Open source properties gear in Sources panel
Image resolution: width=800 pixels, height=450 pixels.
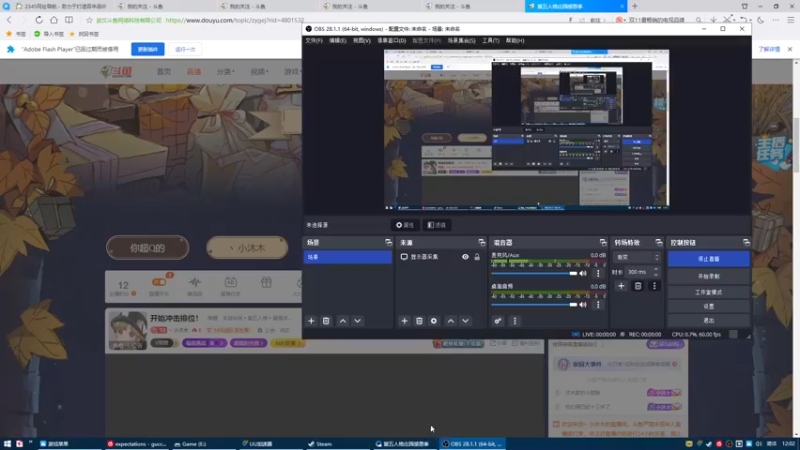tap(434, 321)
